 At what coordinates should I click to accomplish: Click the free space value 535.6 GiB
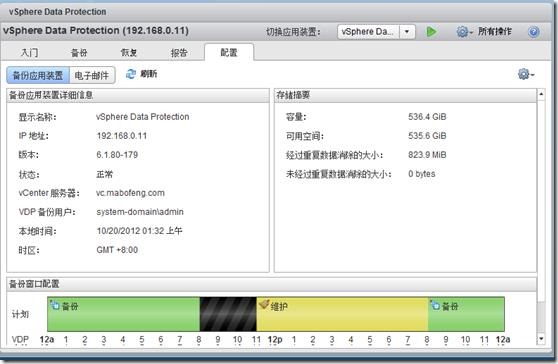tap(427, 136)
